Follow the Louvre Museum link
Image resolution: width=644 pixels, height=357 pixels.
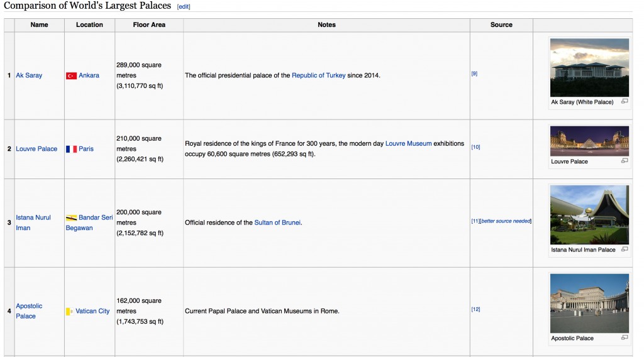point(408,143)
